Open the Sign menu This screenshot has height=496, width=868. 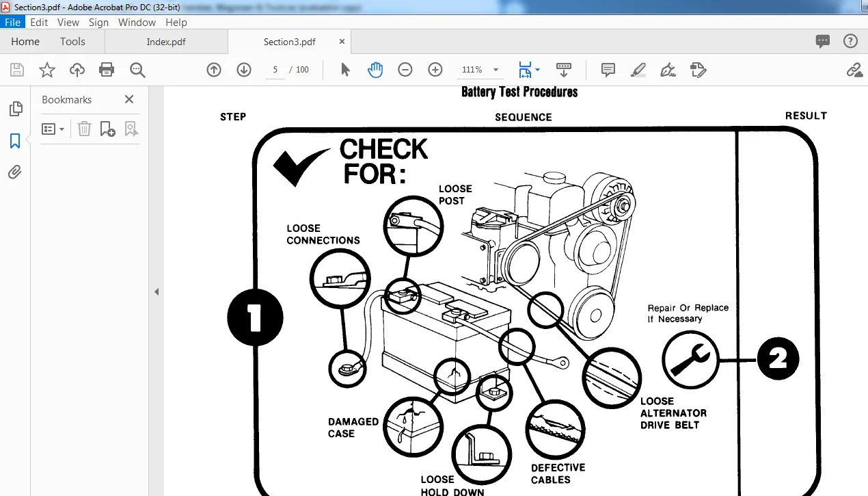coord(98,22)
